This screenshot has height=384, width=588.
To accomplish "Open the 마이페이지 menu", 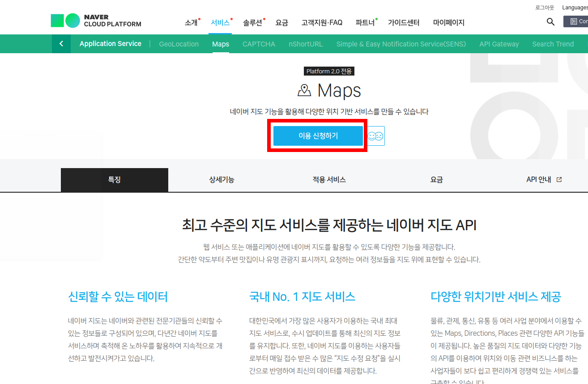I will click(x=449, y=22).
